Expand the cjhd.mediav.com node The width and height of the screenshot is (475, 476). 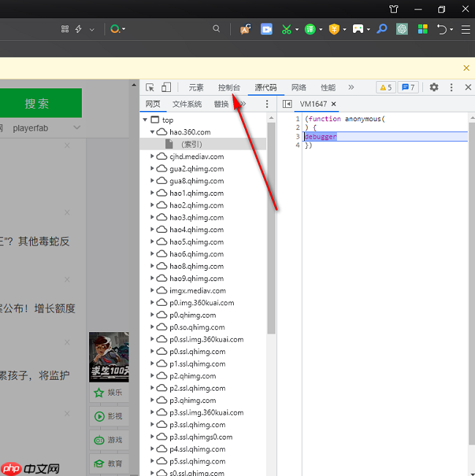(152, 156)
